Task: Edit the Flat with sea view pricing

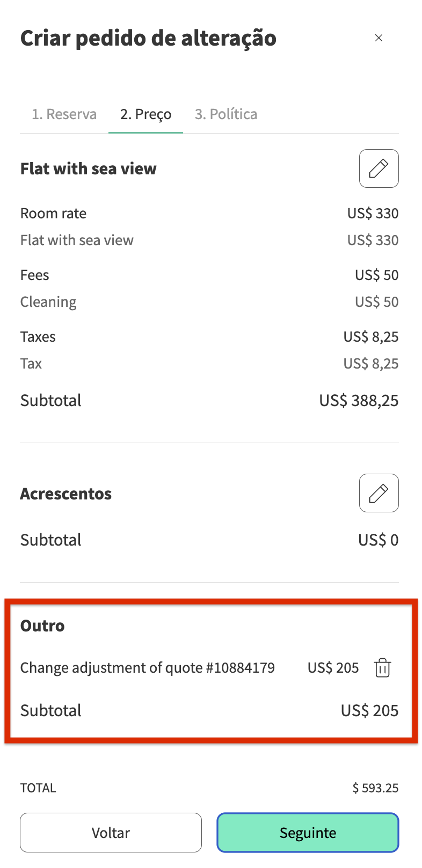Action: pos(379,168)
